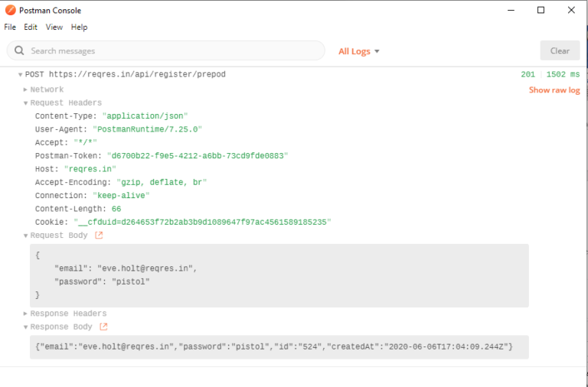Image resolution: width=588 pixels, height=387 pixels.
Task: Collapse the Response Body section
Action: [x=25, y=327]
